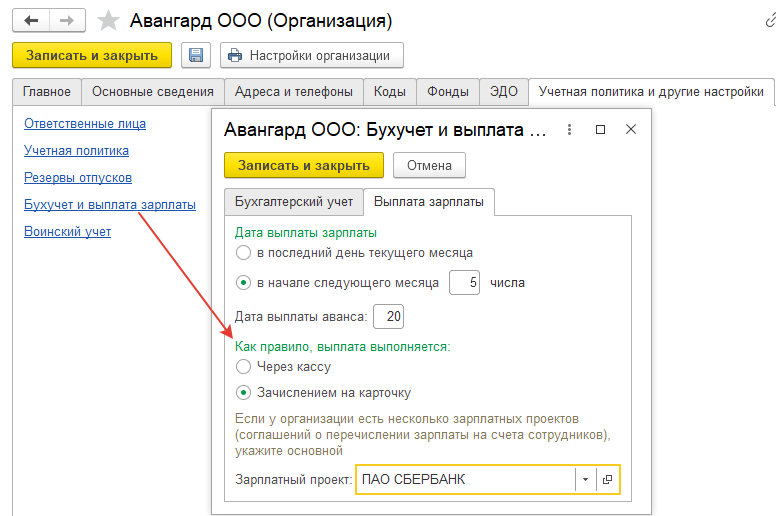776x516 pixels.
Task: Cancel the dialog with Отмена
Action: [x=429, y=166]
